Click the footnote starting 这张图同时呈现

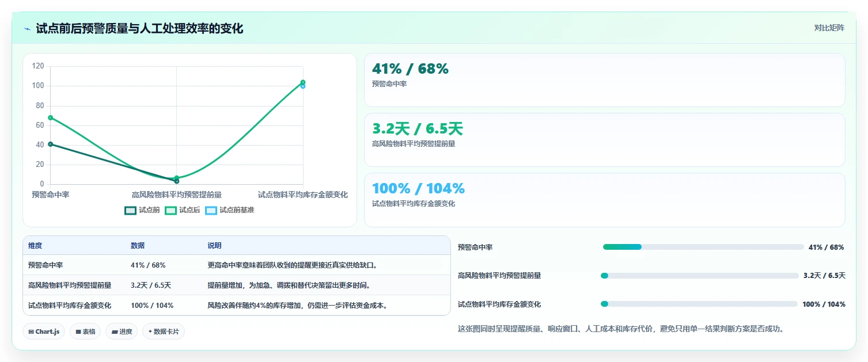tap(621, 329)
